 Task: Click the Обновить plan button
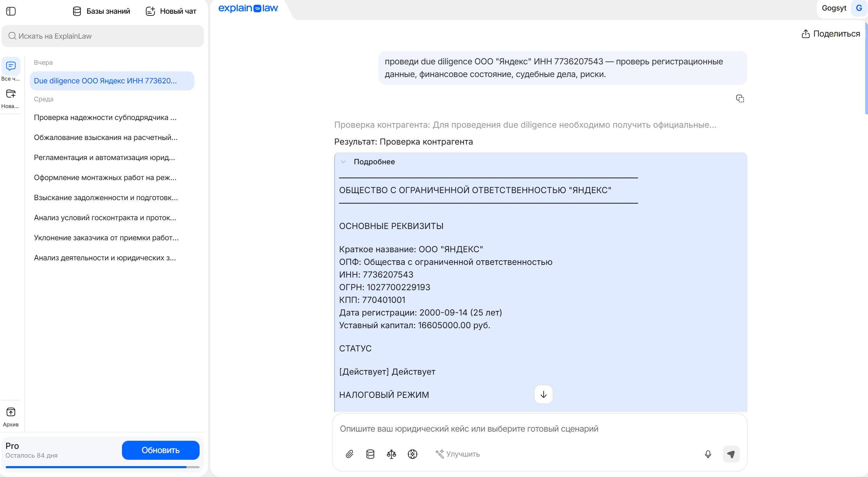click(161, 450)
